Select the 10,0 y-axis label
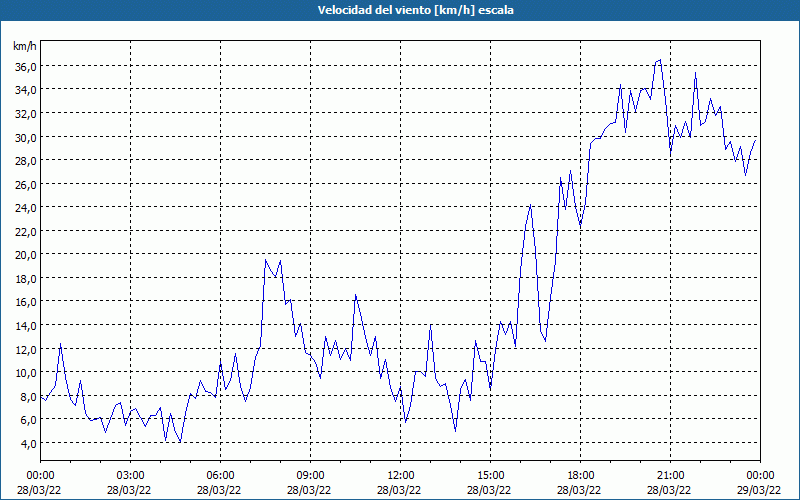The height and width of the screenshot is (500, 800). click(24, 372)
